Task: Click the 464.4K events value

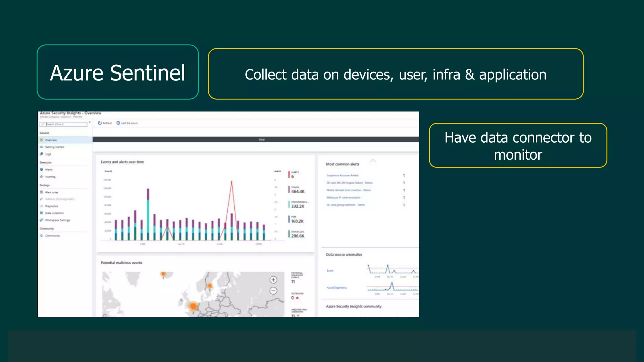Action: tap(298, 191)
